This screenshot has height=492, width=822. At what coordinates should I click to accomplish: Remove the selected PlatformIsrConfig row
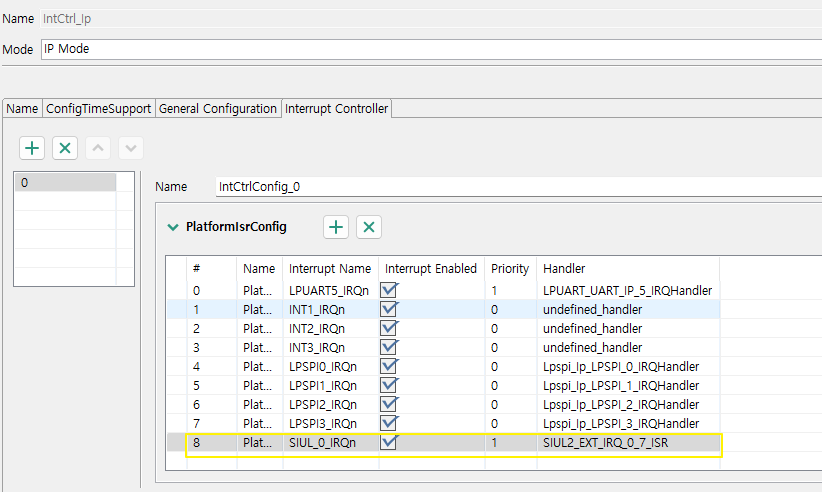tap(369, 227)
